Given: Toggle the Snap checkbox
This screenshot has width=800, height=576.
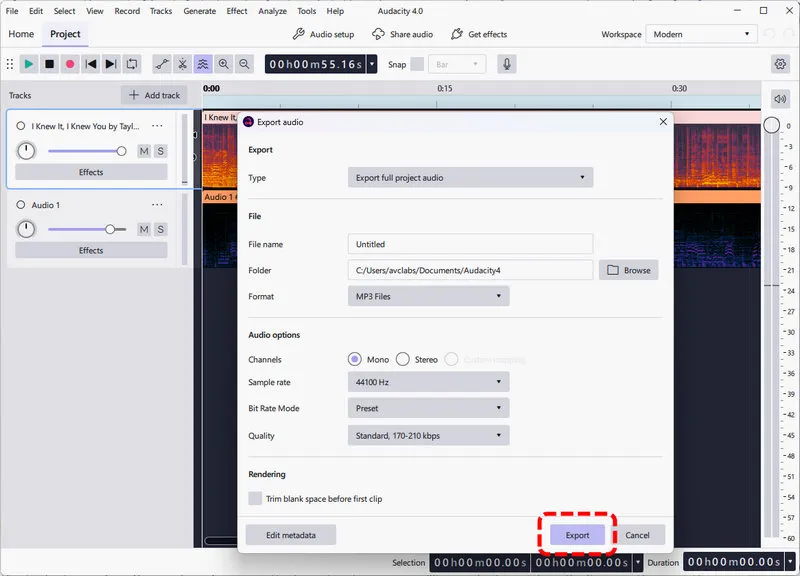Looking at the screenshot, I should (x=417, y=64).
